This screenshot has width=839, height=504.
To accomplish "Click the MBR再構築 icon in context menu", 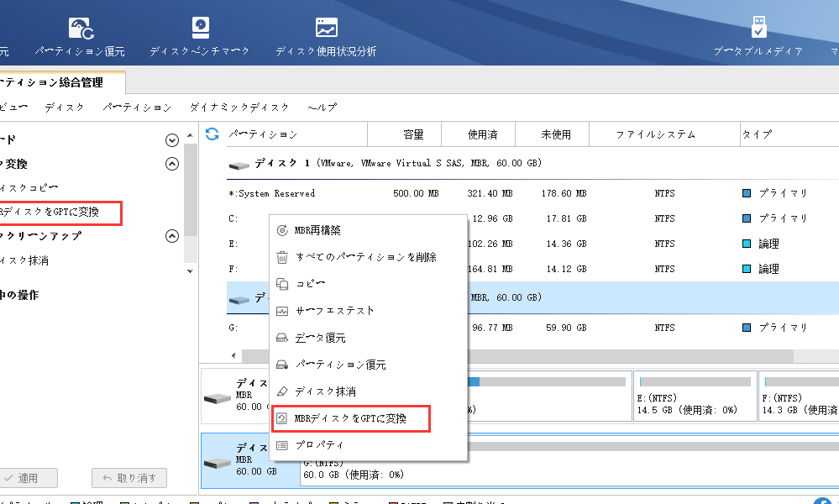I will (x=282, y=231).
